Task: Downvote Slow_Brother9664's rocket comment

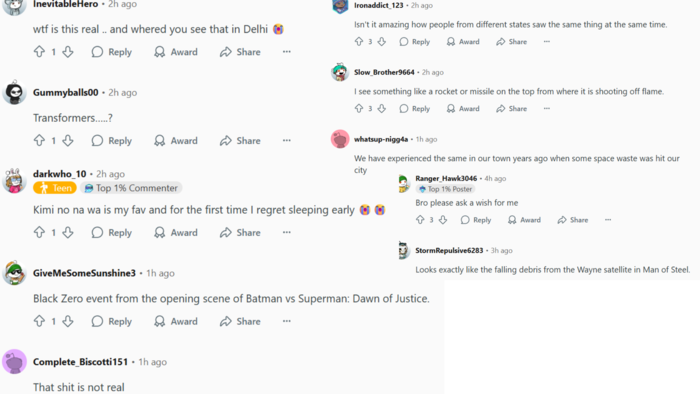Action: click(381, 108)
